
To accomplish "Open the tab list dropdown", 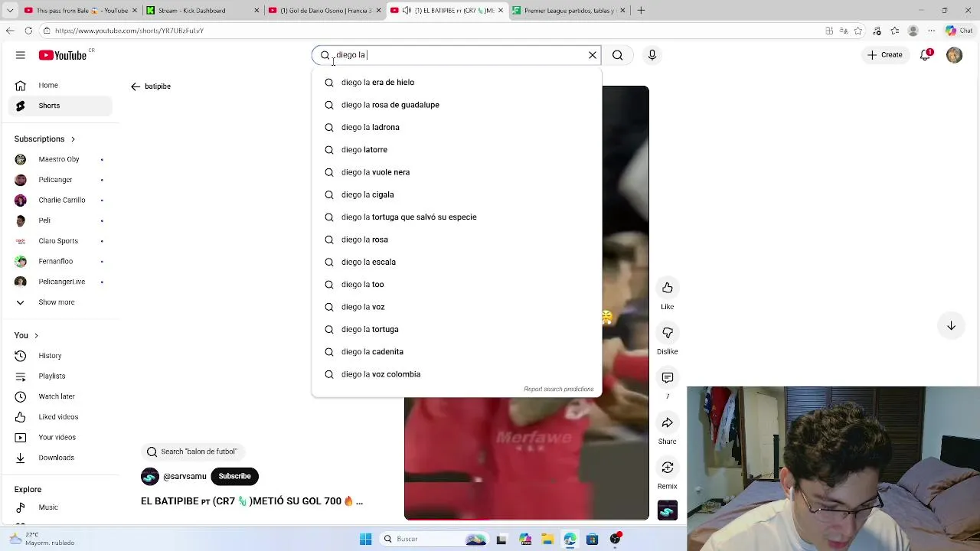I will coord(10,11).
